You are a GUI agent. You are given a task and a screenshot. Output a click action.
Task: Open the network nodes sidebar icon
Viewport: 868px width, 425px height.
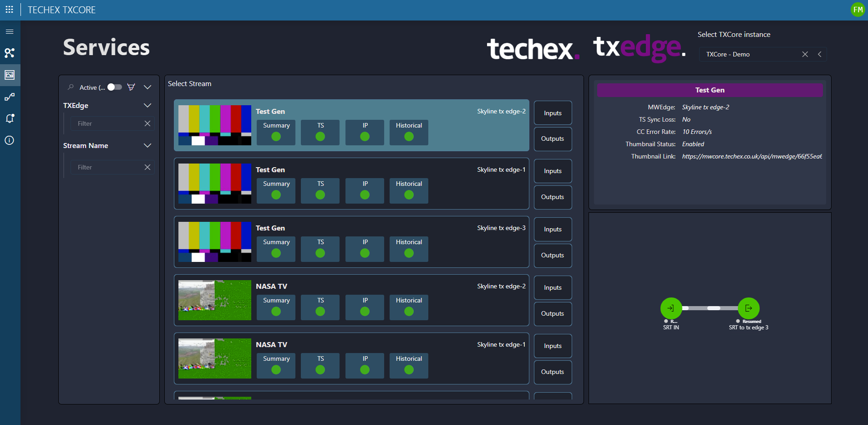pyautogui.click(x=10, y=53)
